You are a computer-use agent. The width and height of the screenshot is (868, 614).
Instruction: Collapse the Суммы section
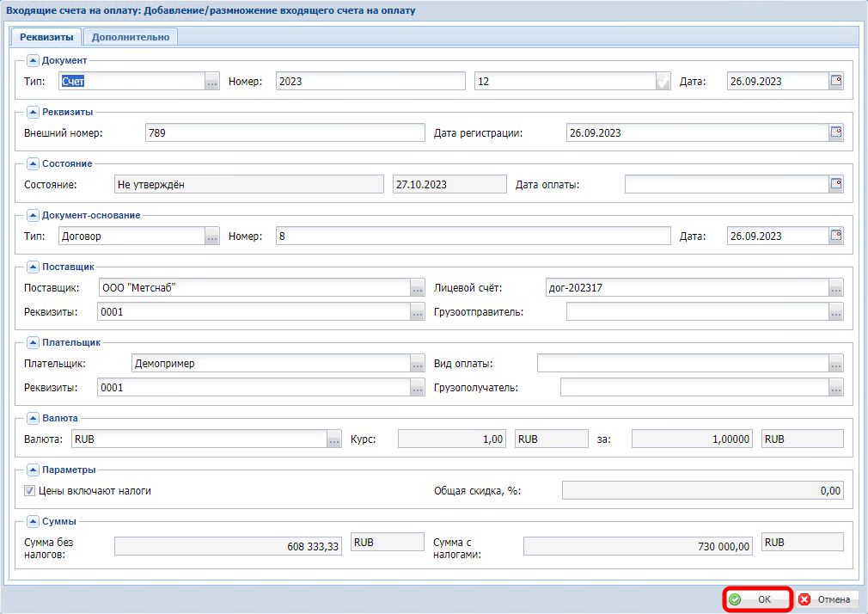point(34,521)
